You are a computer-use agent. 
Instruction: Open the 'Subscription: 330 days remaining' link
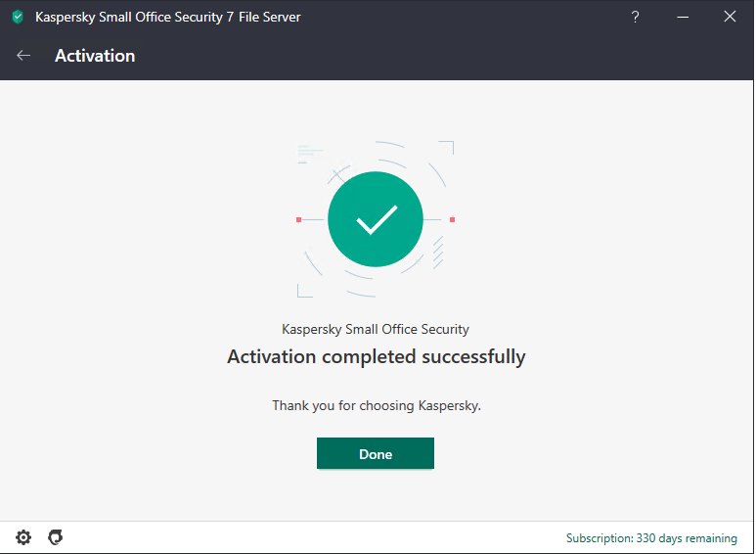[651, 538]
